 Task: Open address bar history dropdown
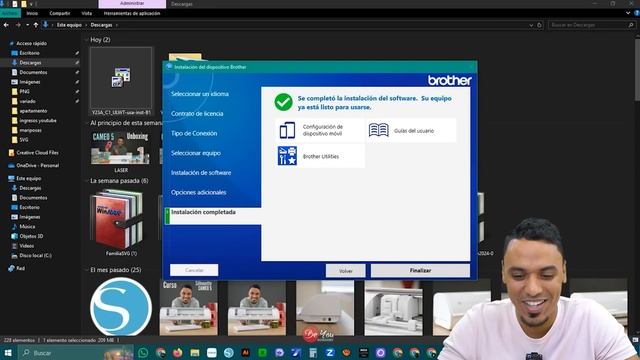(531, 25)
